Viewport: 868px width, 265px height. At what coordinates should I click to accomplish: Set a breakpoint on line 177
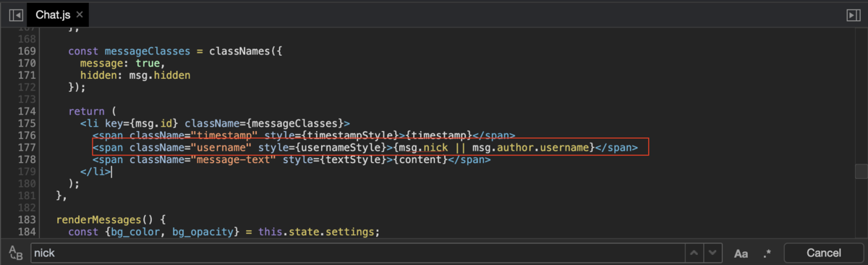coord(26,147)
